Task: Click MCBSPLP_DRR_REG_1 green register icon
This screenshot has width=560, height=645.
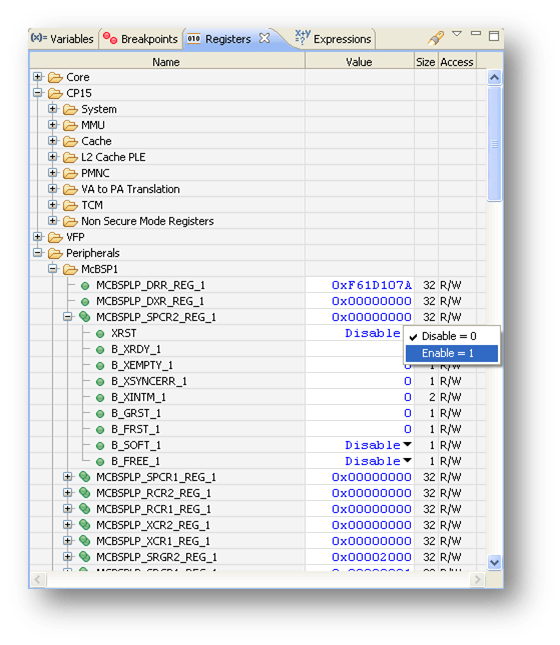Action: click(x=85, y=286)
